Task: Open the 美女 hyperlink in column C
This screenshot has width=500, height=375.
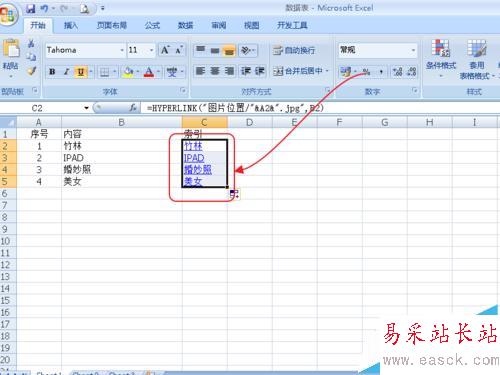Action: 193,182
